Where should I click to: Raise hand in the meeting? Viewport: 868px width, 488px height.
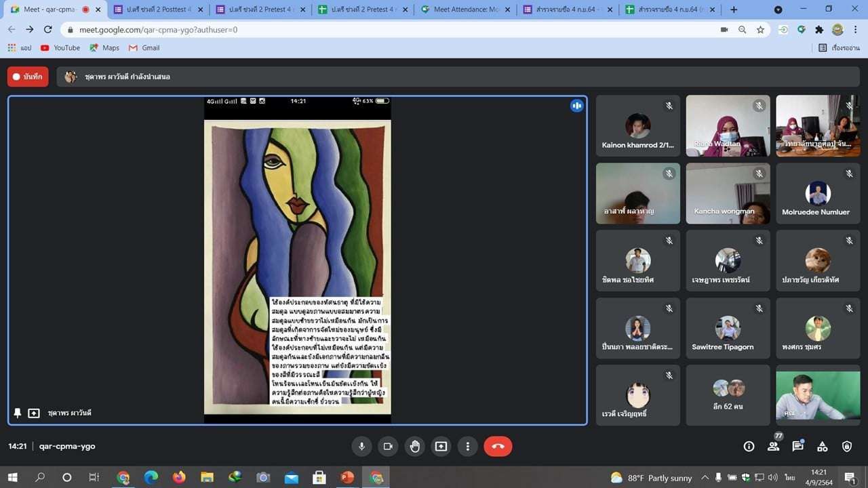414,446
